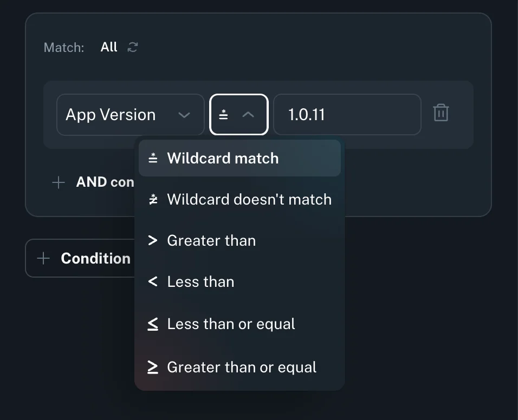The width and height of the screenshot is (518, 420).
Task: Select Greater than or equal option
Action: point(242,367)
